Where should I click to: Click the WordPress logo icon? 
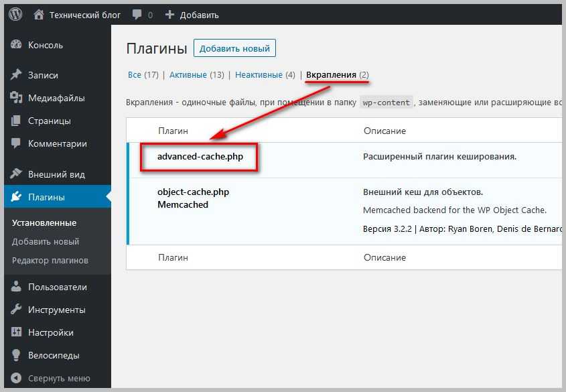(15, 14)
